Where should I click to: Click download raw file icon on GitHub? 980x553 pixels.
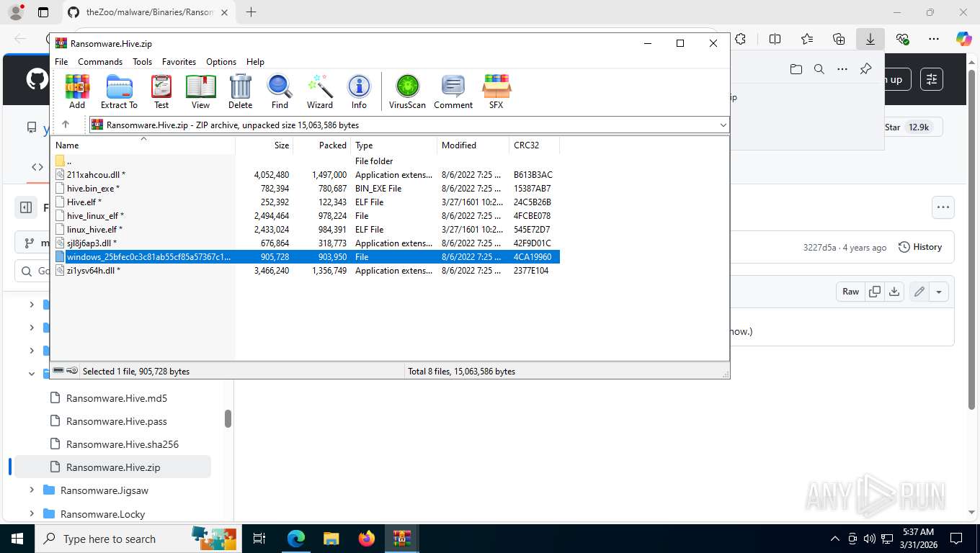tap(894, 292)
